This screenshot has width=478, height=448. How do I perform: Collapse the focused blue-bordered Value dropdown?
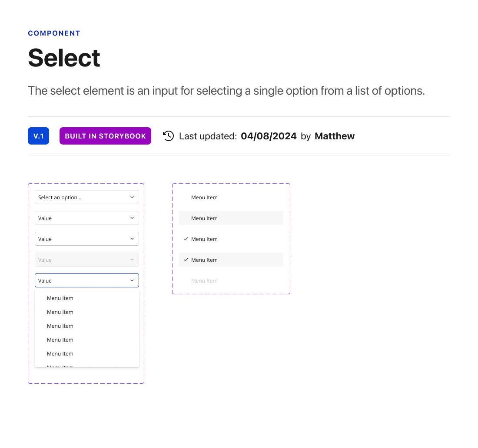87,280
